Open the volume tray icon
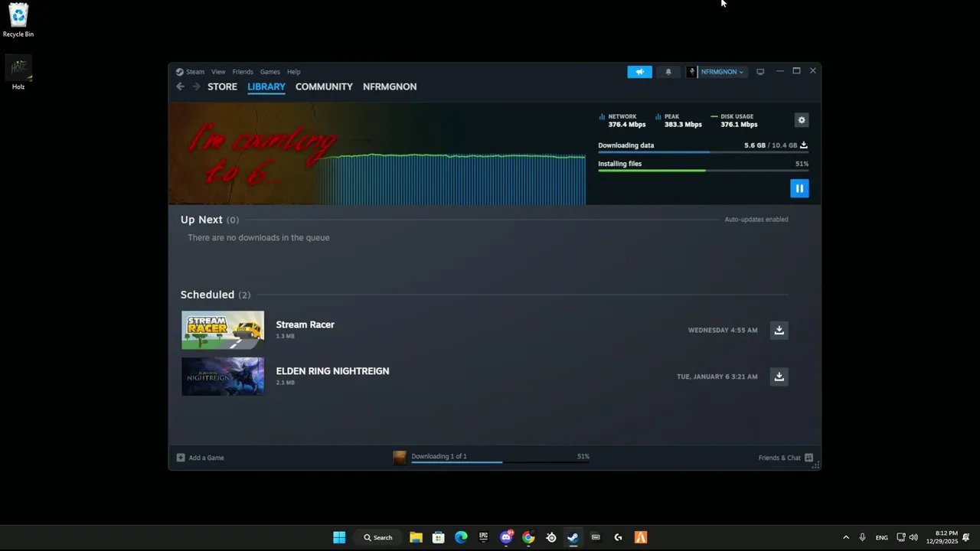 click(913, 537)
